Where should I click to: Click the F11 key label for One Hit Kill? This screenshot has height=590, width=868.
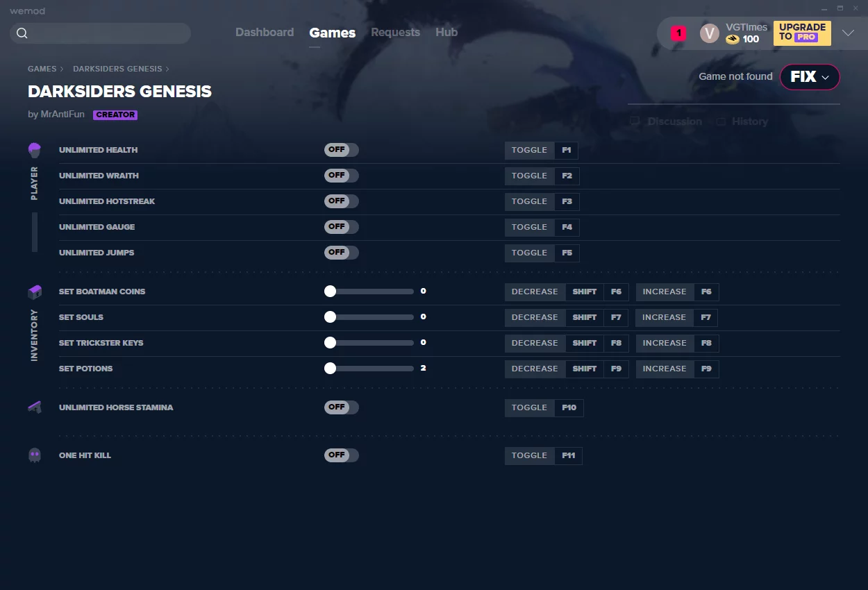tap(569, 455)
